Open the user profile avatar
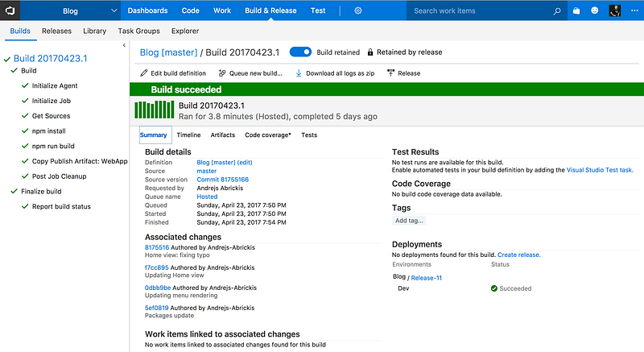 (614, 10)
